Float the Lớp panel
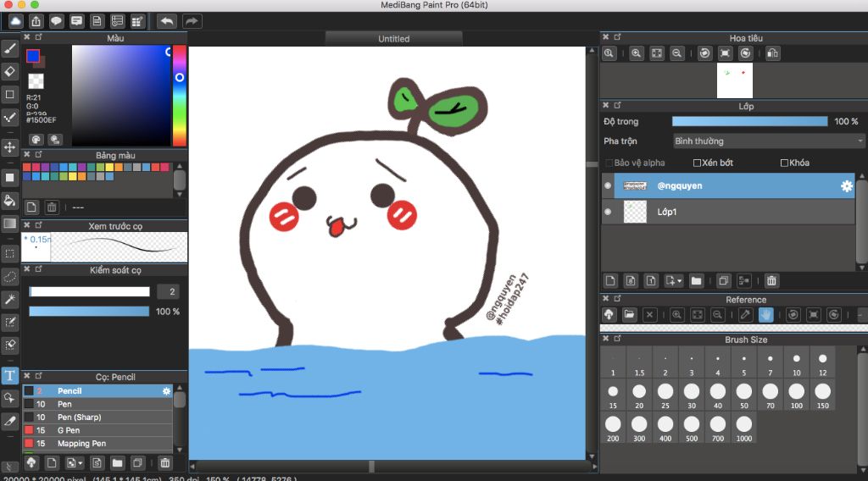868x481 pixels. (618, 105)
